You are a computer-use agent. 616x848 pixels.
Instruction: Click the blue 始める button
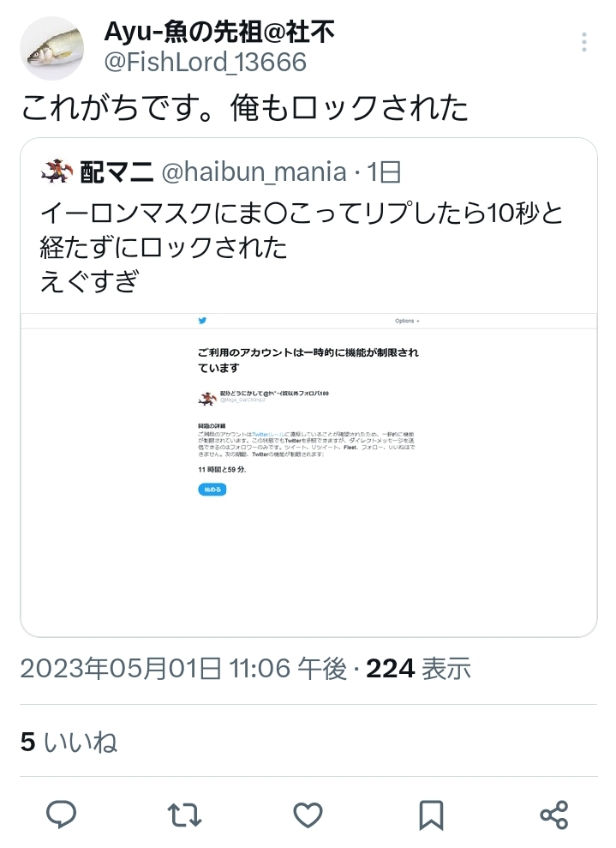(212, 490)
